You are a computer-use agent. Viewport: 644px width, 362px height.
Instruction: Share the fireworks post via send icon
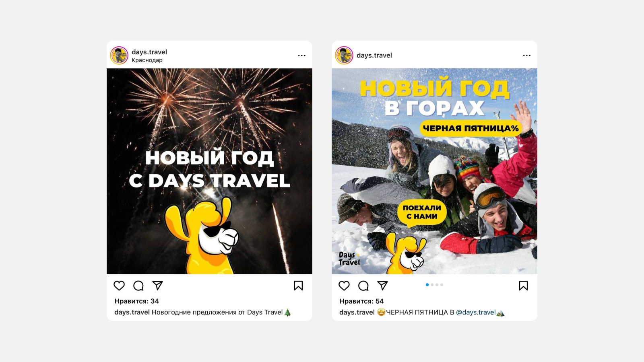click(x=158, y=286)
